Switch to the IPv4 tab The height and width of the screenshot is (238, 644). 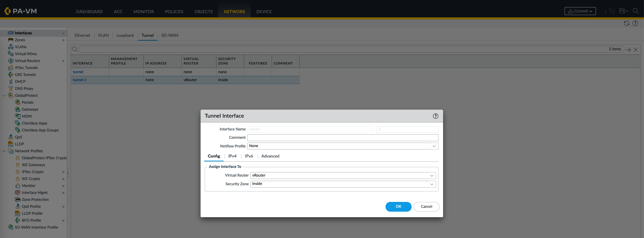pyautogui.click(x=232, y=156)
